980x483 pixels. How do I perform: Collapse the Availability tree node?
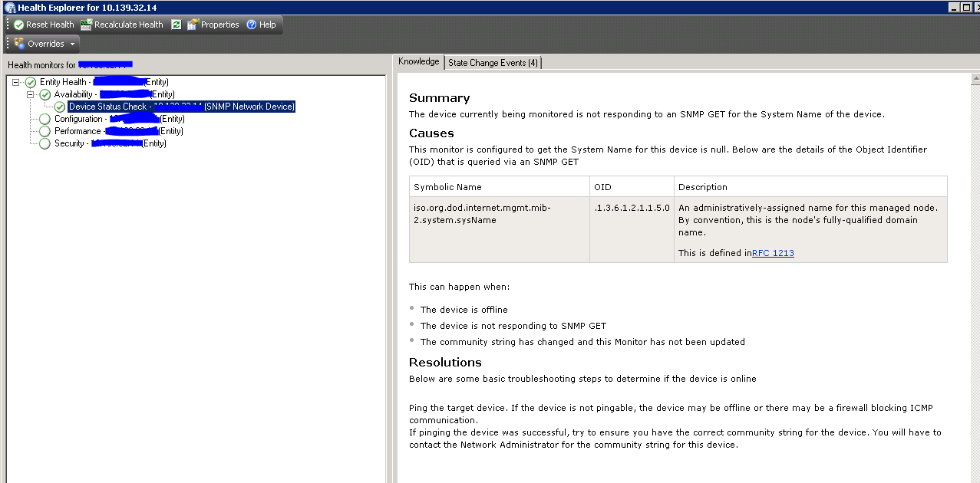[x=31, y=94]
